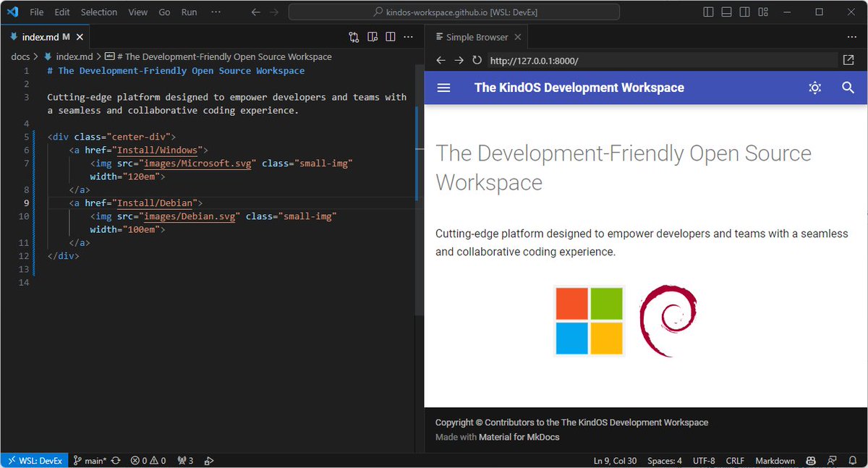Split the editor to the right
Viewport: 868px width, 468px height.
(391, 37)
